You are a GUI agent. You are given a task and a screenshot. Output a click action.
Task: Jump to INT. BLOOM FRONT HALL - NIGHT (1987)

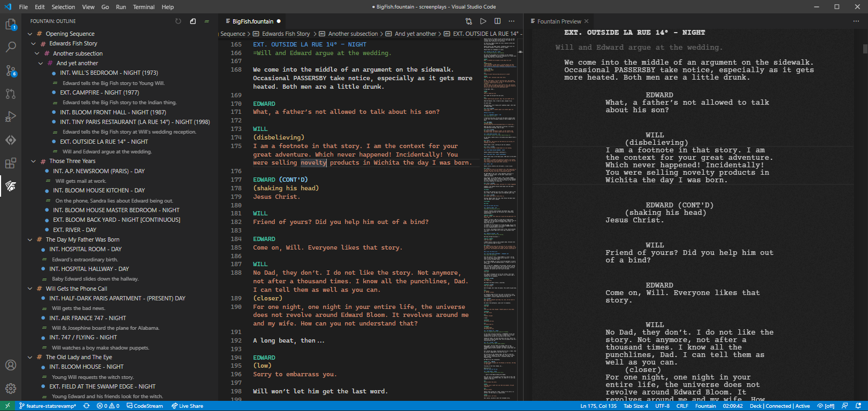(113, 112)
